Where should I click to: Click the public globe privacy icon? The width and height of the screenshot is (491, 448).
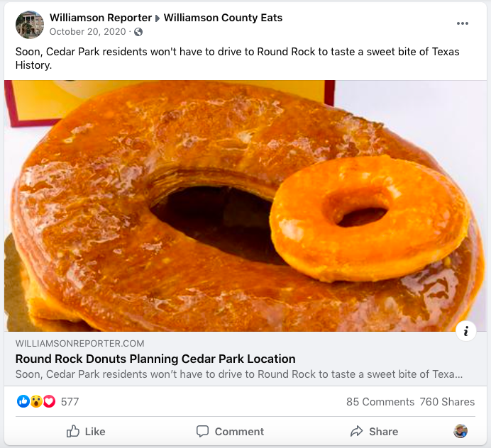click(x=138, y=32)
